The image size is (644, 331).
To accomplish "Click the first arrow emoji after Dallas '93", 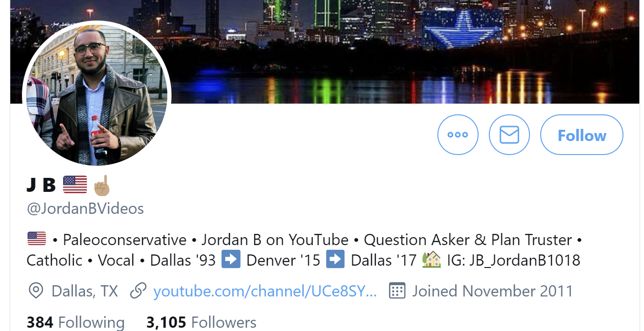I will point(231,260).
